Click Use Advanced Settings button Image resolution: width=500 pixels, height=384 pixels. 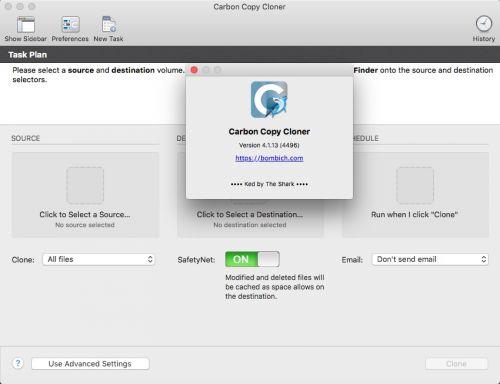point(90,364)
